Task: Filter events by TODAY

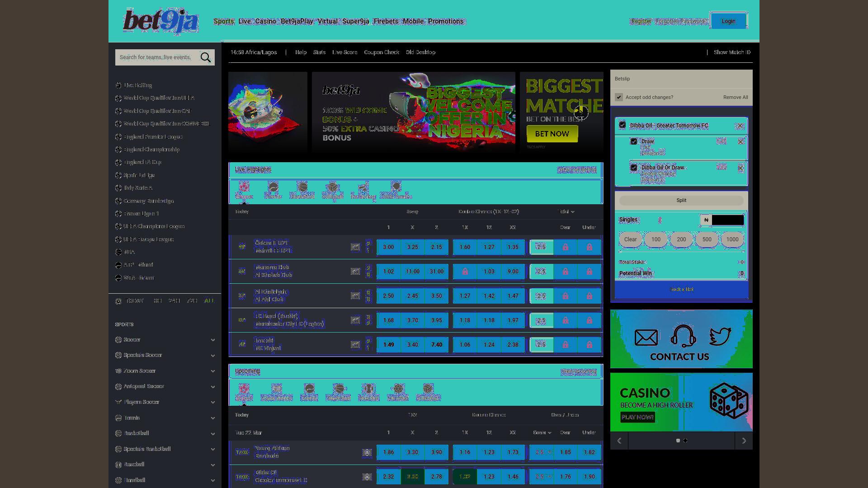Action: point(135,301)
